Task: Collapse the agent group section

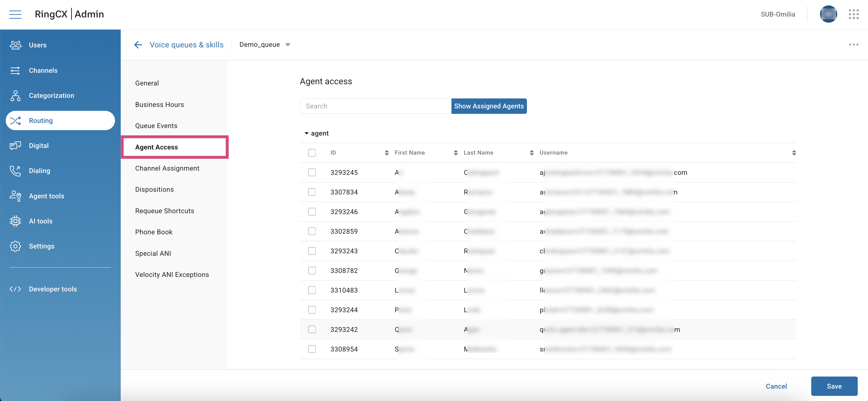Action: click(306, 133)
